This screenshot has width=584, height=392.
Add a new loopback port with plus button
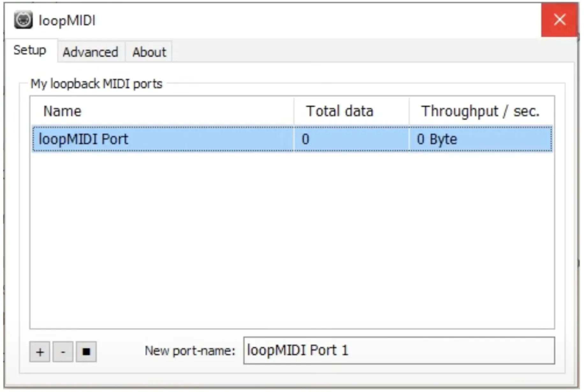point(40,352)
